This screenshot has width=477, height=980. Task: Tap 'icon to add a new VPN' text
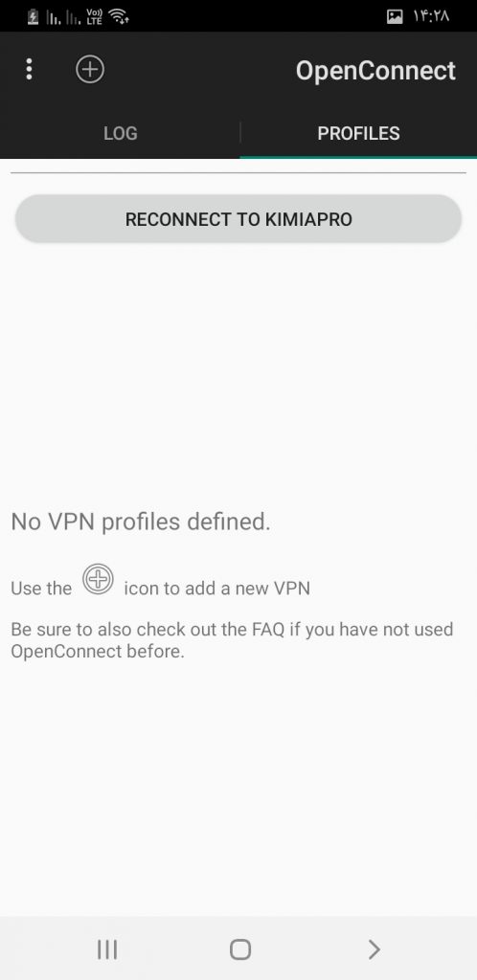(216, 589)
